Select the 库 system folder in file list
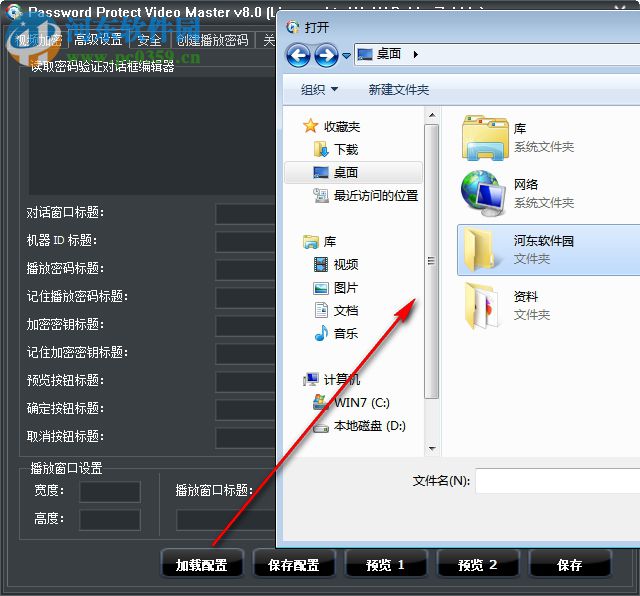This screenshot has width=640, height=596. pos(518,138)
